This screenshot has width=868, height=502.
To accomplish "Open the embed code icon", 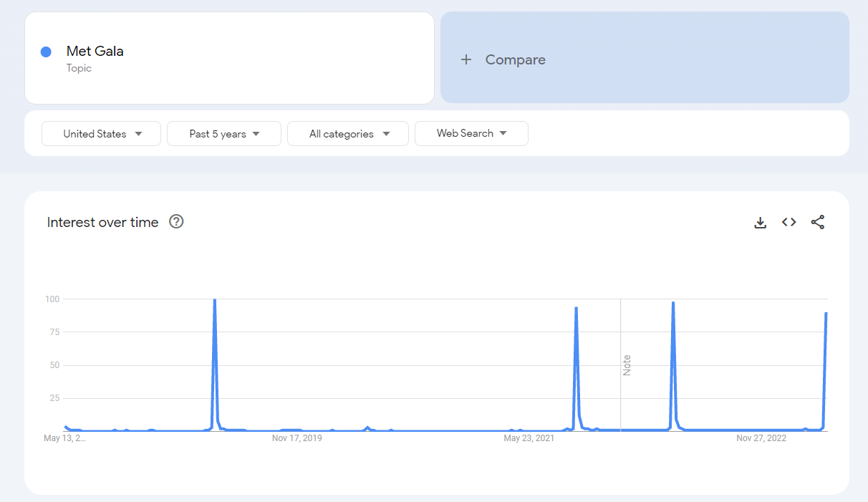I will [x=789, y=222].
